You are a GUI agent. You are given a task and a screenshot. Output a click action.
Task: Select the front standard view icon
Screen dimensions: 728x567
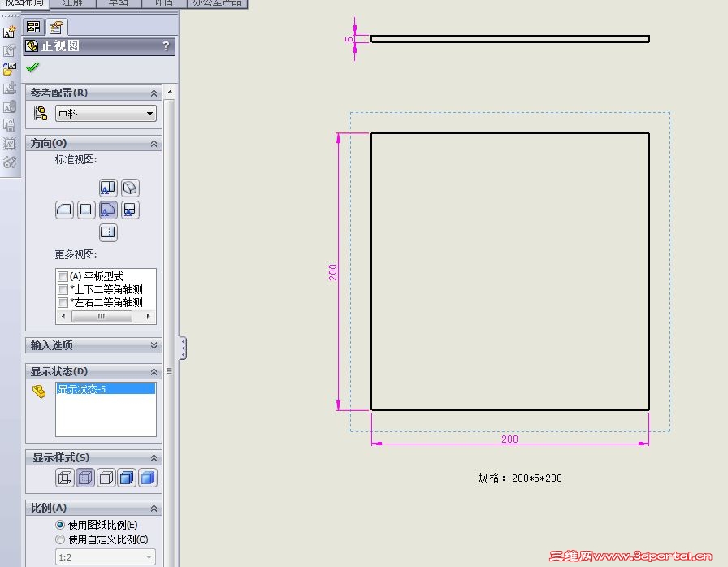point(108,210)
